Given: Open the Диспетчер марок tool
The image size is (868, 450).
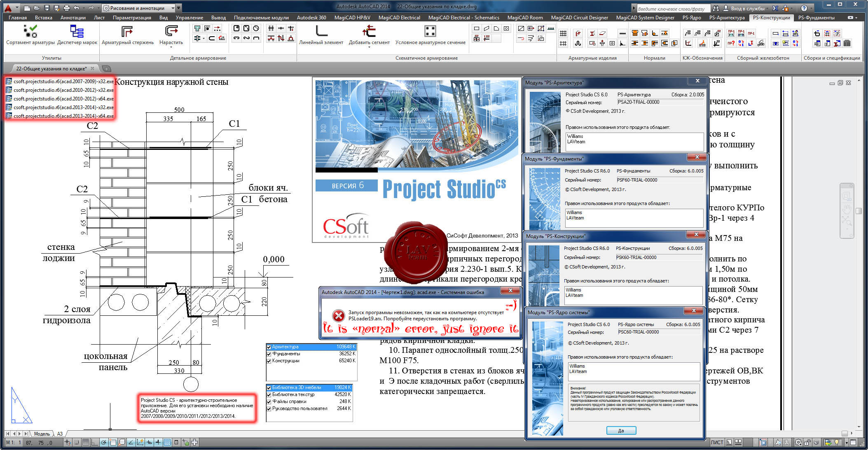Looking at the screenshot, I should click(x=77, y=35).
